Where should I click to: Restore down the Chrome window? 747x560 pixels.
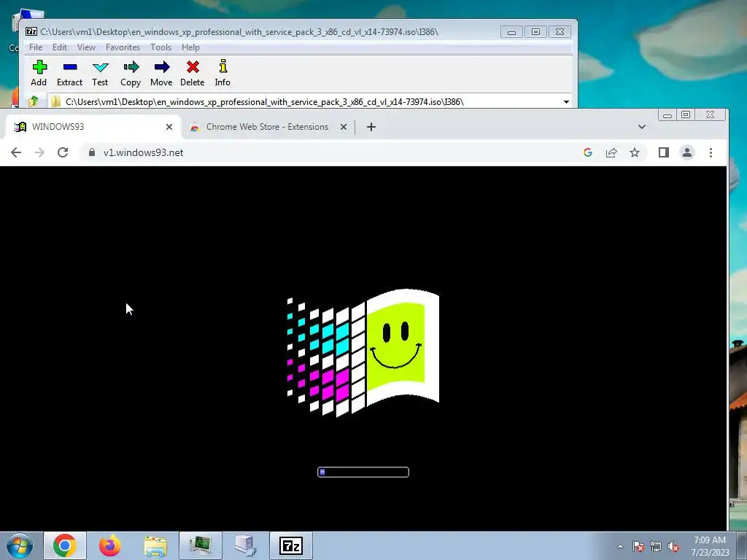tap(686, 114)
